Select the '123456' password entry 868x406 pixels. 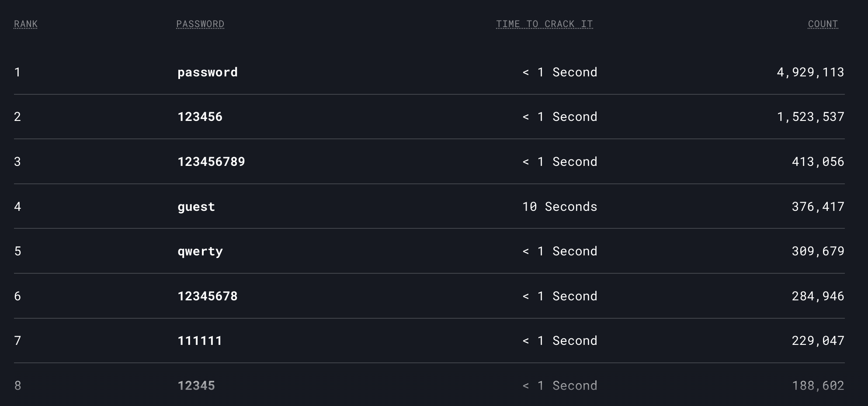pos(200,117)
